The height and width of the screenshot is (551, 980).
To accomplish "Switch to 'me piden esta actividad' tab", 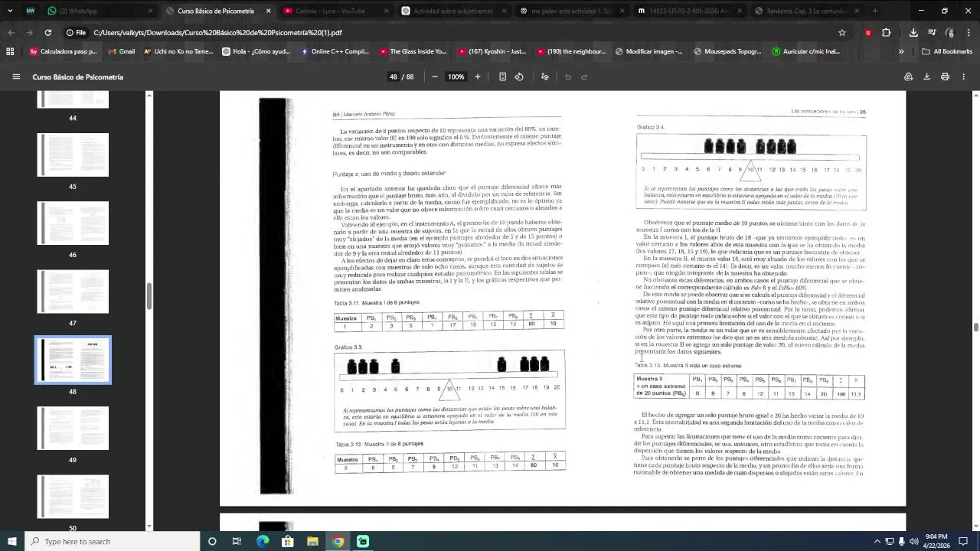I will (571, 11).
